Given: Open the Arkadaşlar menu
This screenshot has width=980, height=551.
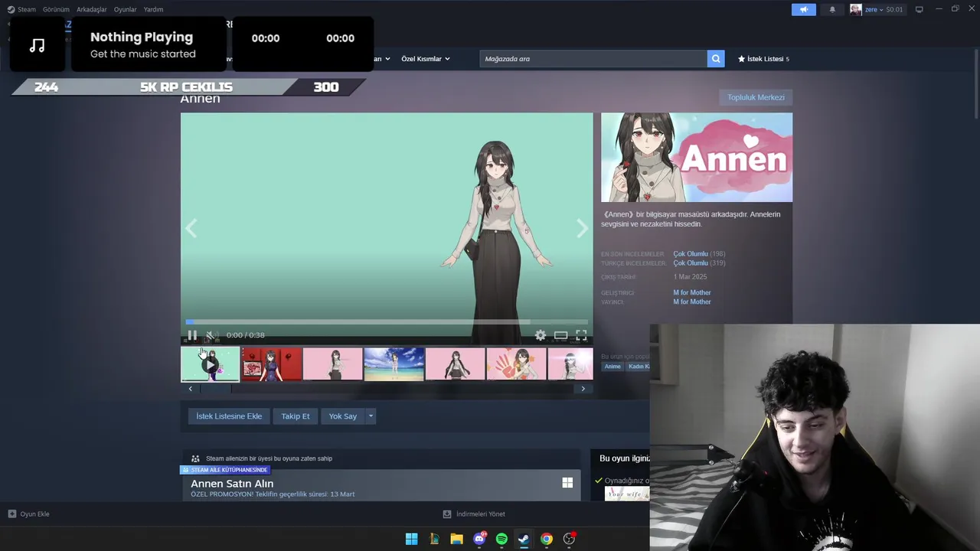Looking at the screenshot, I should pos(92,9).
